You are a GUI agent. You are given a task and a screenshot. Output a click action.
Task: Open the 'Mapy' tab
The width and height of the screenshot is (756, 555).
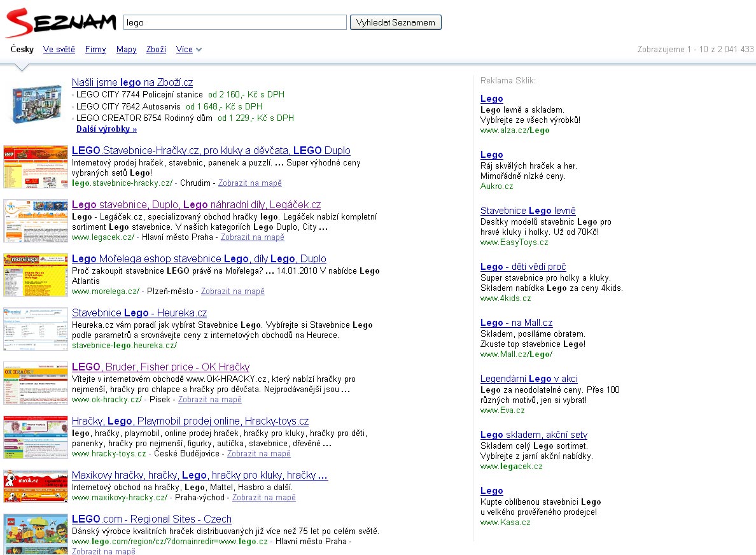[x=127, y=49]
